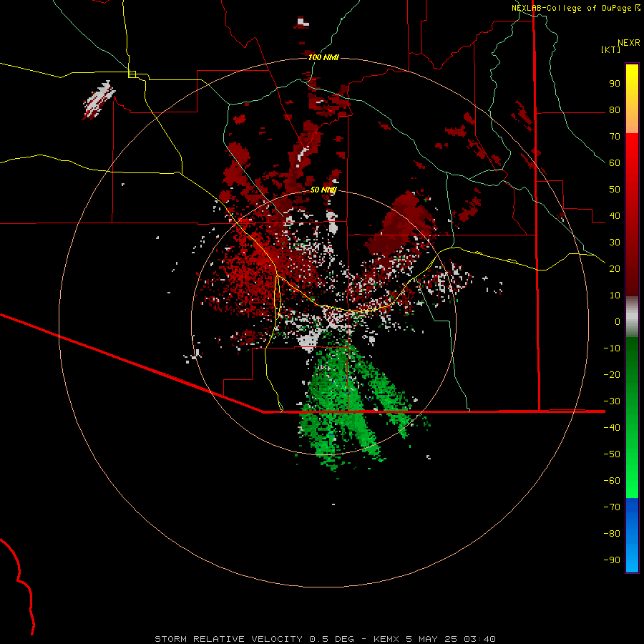The width and height of the screenshot is (644, 644).
Task: Click the NEXR label above the scale
Action: tap(629, 43)
